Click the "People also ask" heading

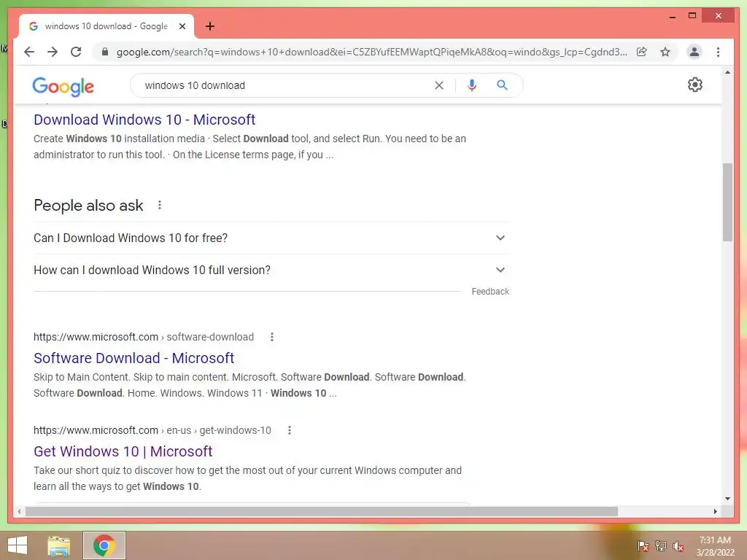88,205
